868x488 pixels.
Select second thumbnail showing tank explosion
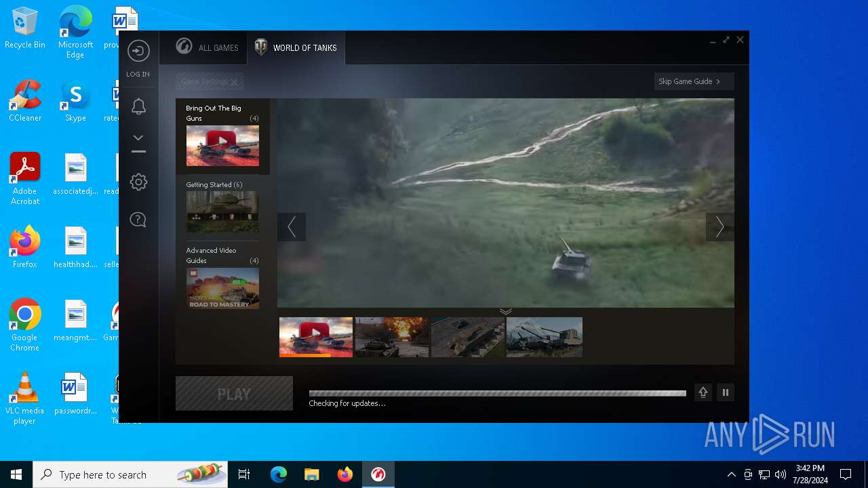pos(392,337)
